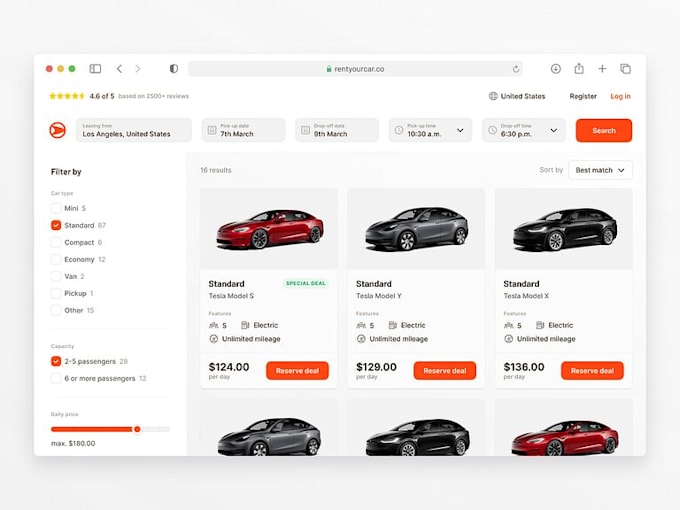Viewport: 680px width, 510px height.
Task: Click the based on 2500+ reviews text
Action: click(x=154, y=96)
